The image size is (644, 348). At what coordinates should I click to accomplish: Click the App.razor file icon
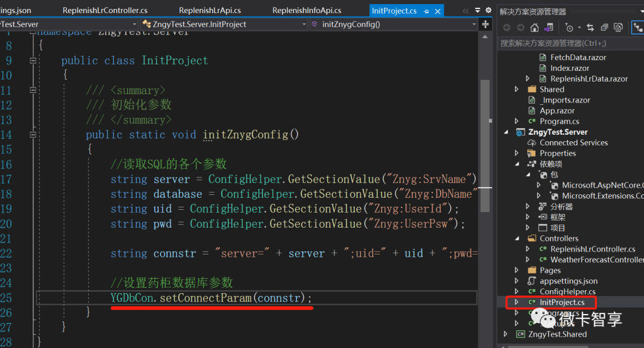pyautogui.click(x=532, y=111)
